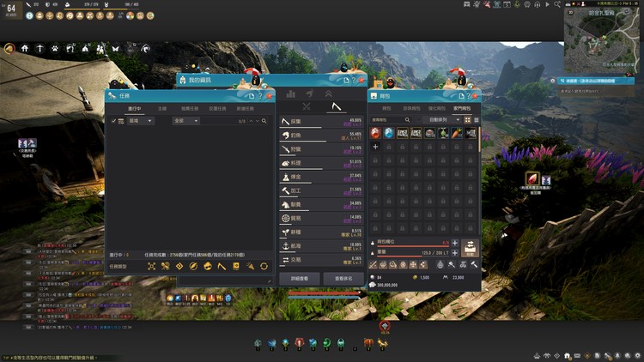Switch to the 推薦任務 quest tab
Viewport: 644px width, 362px height.
click(x=190, y=109)
